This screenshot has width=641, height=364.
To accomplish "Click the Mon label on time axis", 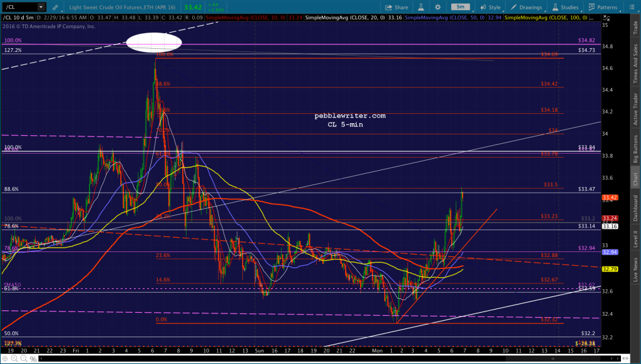I will (377, 350).
